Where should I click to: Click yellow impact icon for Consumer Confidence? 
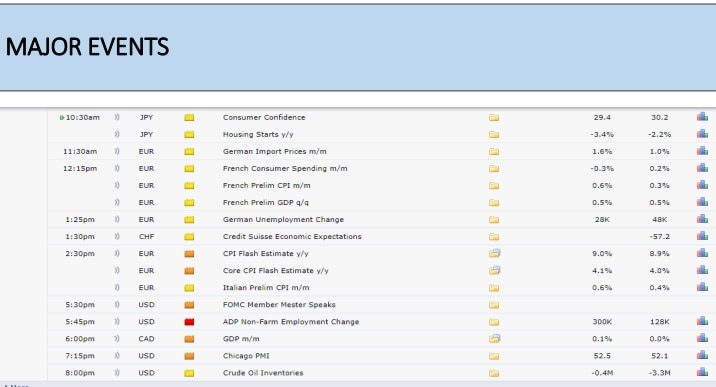point(189,118)
